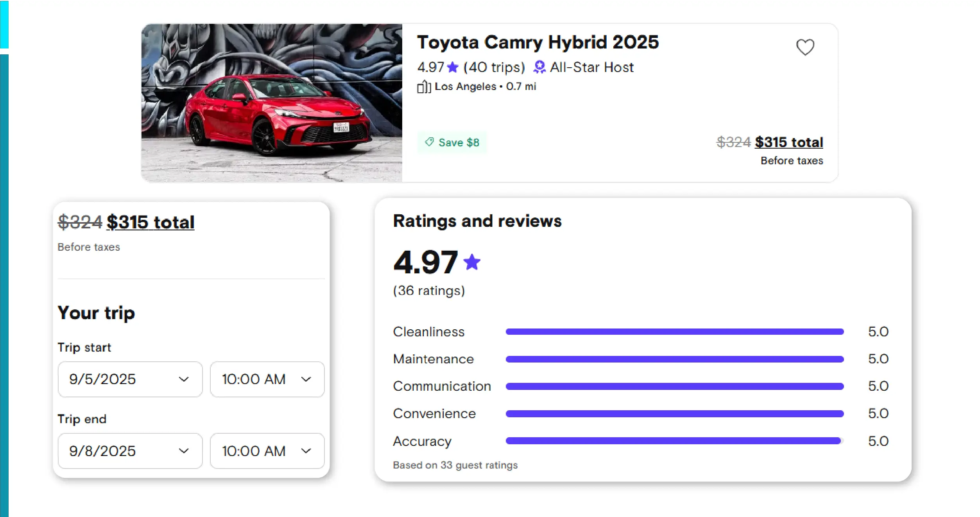
Task: Expand the trip end time 10:00 AM dropdown
Action: tap(267, 451)
